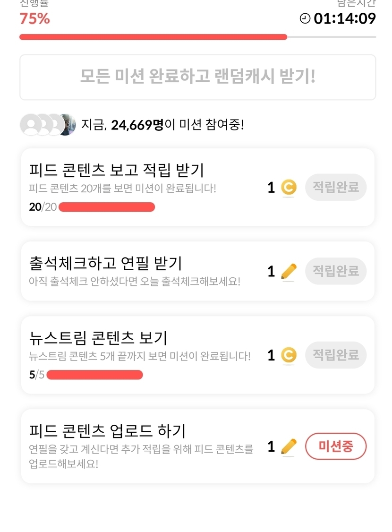
Task: Click the clock icon beside the remaining time
Action: click(x=306, y=18)
